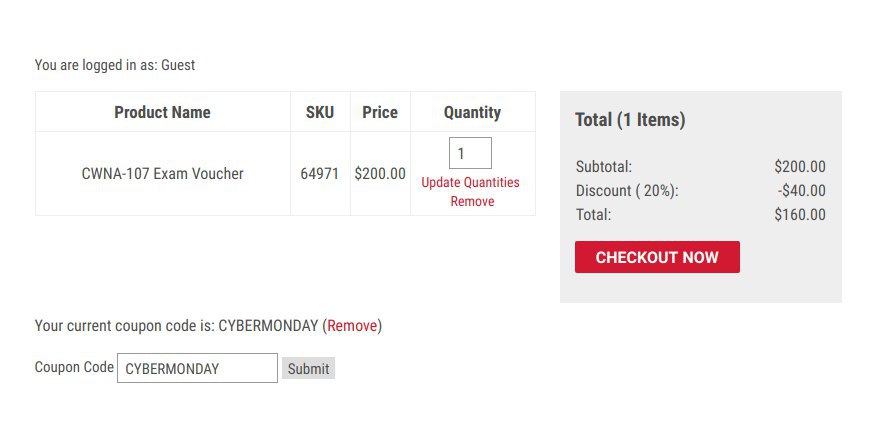Viewport: 876px width, 424px height.
Task: Remove the CWNA-107 Exam Voucher from cart
Action: 472,201
